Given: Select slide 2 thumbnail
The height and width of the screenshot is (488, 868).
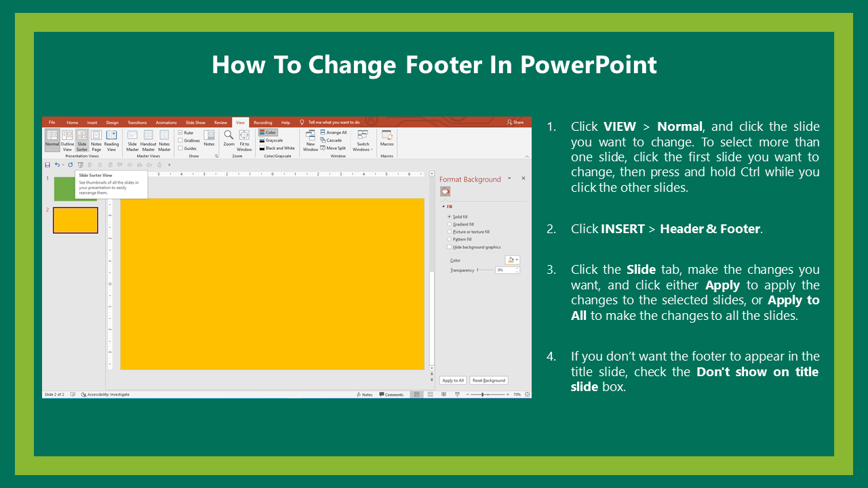Looking at the screenshot, I should pos(75,220).
